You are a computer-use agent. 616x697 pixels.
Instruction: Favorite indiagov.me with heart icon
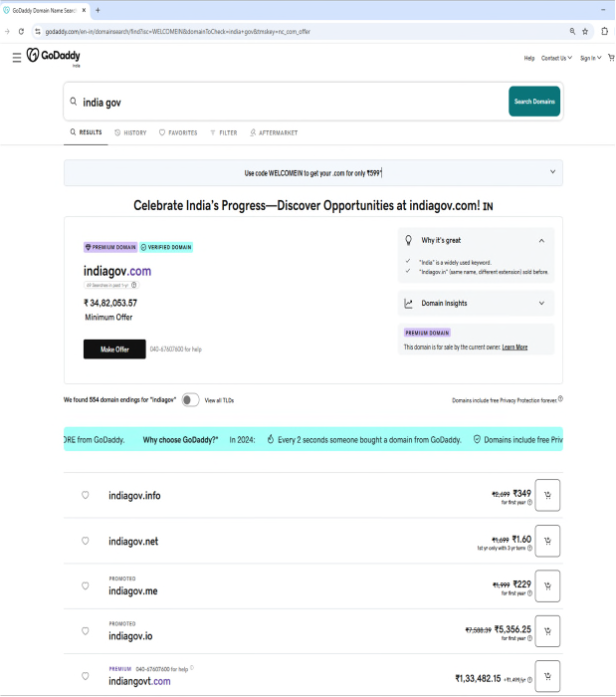tap(86, 585)
